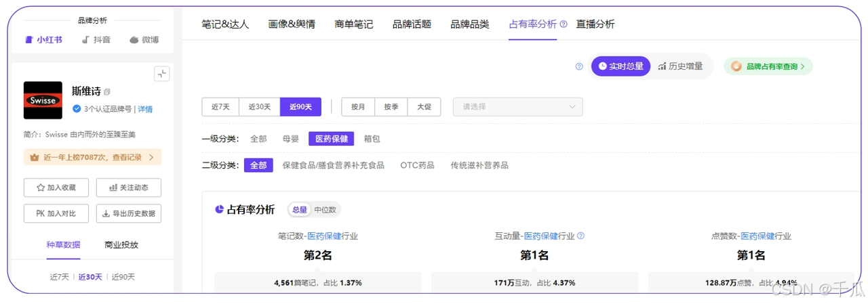The image size is (868, 304).
Task: Open the 画像&舆情 tab
Action: point(292,24)
